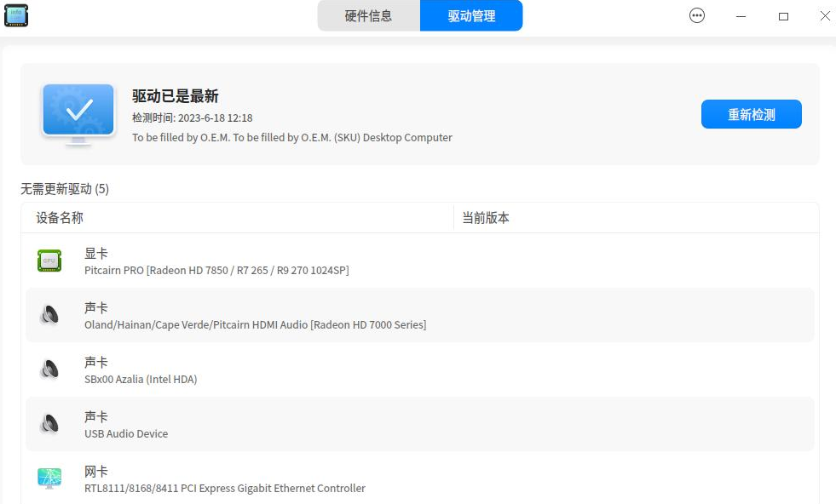The width and height of the screenshot is (836, 504).
Task: Click the app logo in the title bar
Action: click(x=15, y=15)
